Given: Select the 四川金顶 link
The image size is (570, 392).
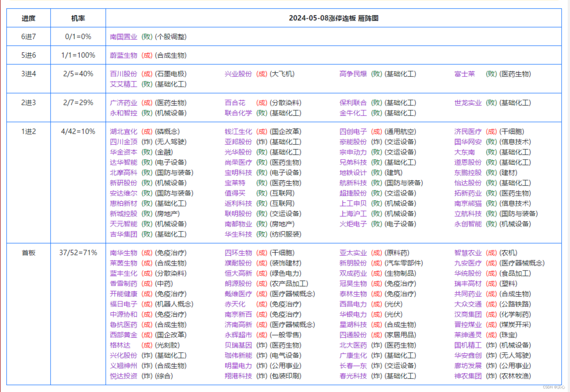Looking at the screenshot, I should click(x=123, y=142).
